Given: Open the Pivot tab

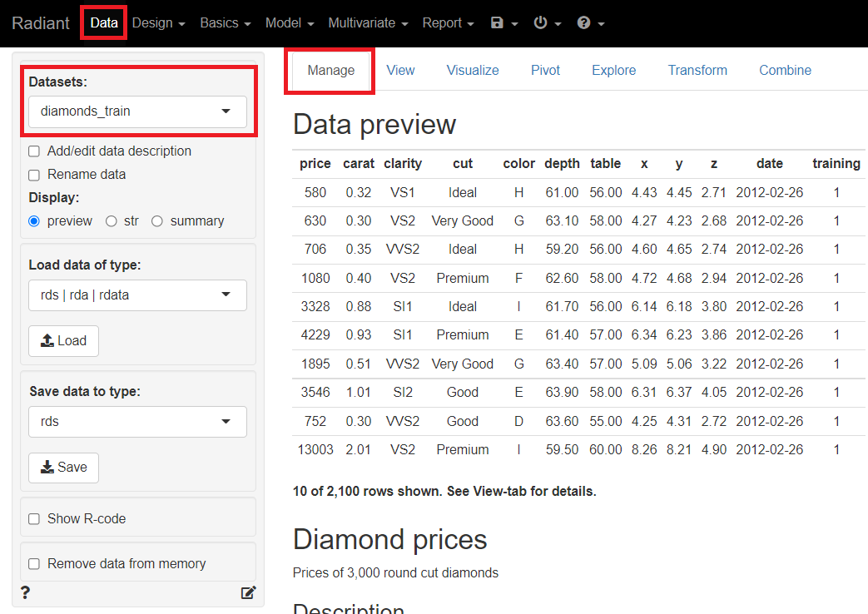Looking at the screenshot, I should click(545, 71).
